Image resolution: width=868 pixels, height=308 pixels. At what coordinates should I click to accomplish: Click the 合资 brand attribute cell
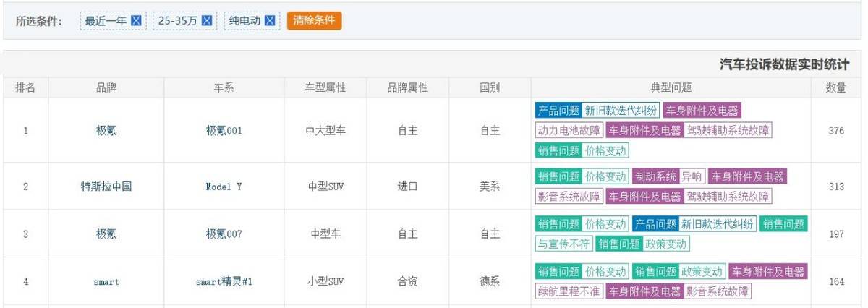(x=408, y=282)
